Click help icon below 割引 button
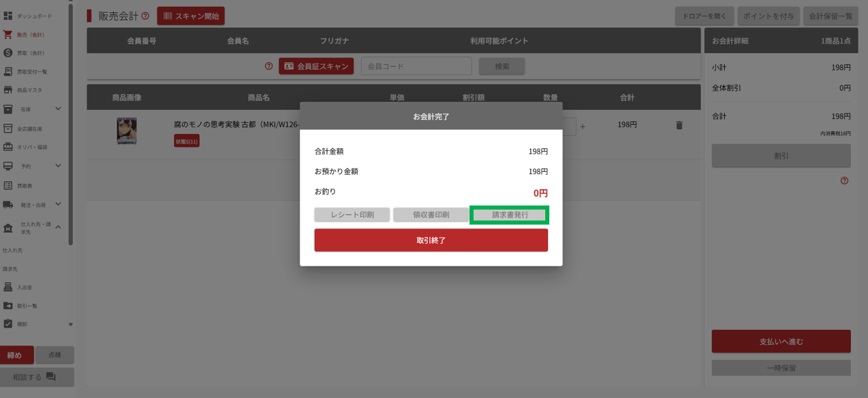 (x=844, y=181)
